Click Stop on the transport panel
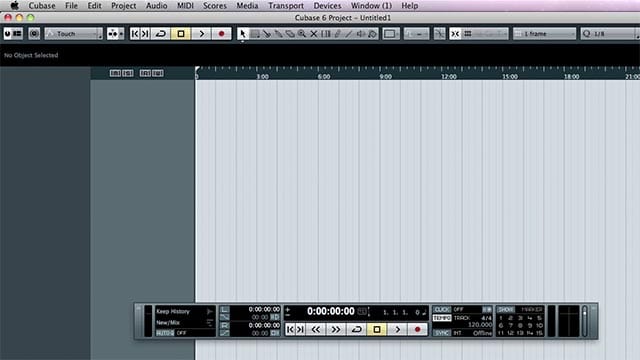Screen dimensions: 640x360 (377, 329)
